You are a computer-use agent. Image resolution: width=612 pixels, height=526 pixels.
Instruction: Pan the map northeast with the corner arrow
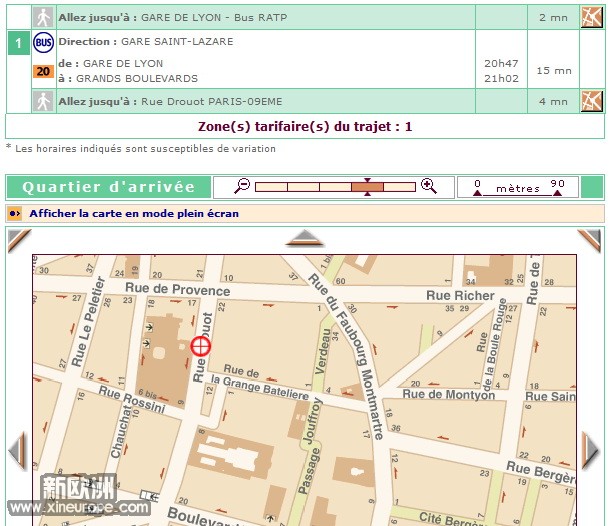point(589,240)
